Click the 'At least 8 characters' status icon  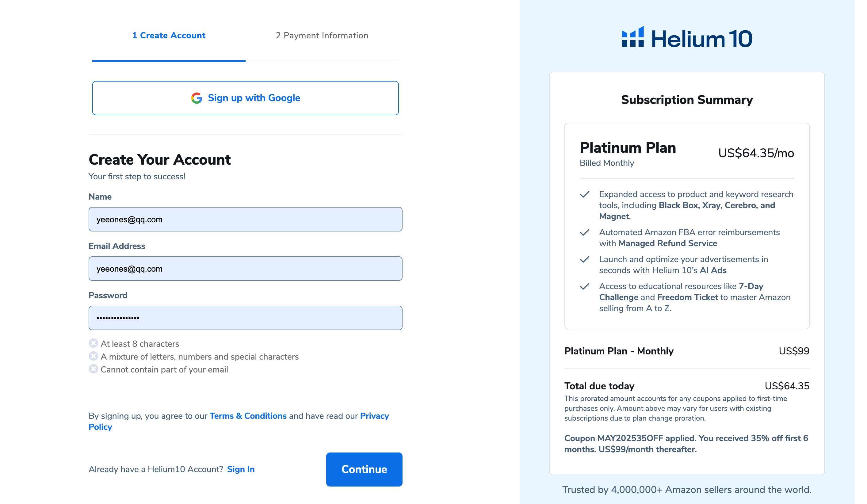tap(93, 343)
